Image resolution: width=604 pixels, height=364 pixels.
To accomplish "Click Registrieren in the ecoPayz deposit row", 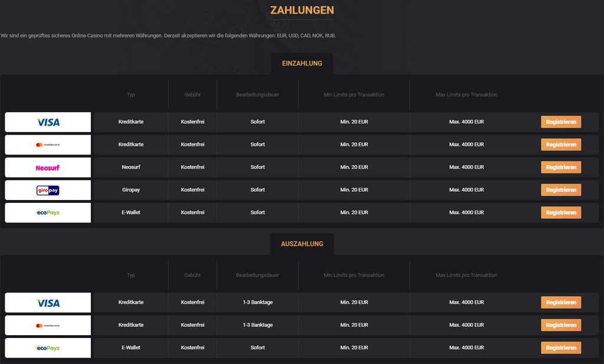I will point(561,212).
